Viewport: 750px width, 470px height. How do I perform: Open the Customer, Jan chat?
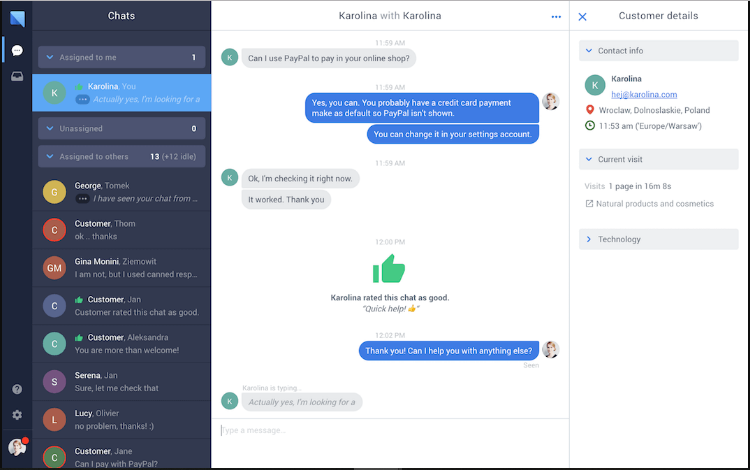[x=121, y=306]
